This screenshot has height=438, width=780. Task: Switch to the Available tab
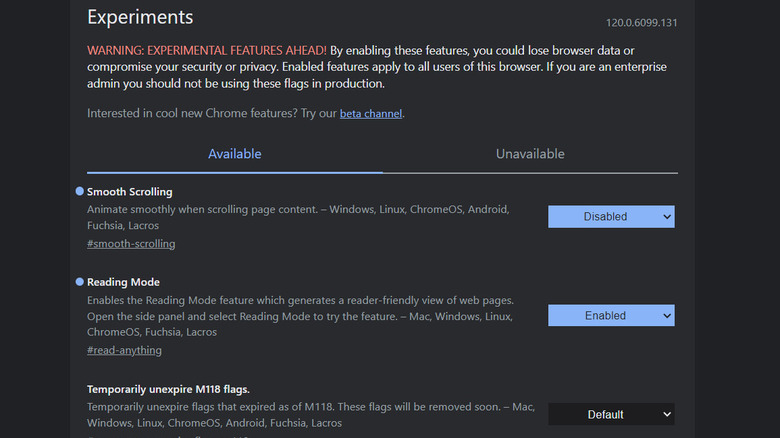point(234,154)
